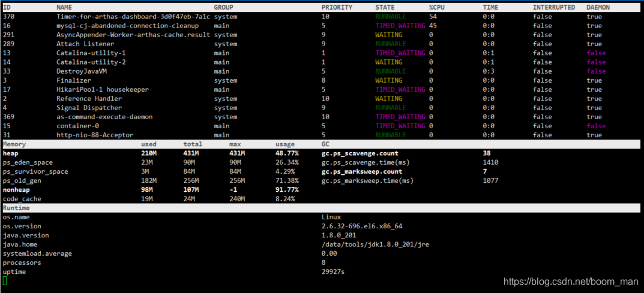Screen dimensions: 644x293
Task: Click uptime value 29927s
Action: point(333,271)
